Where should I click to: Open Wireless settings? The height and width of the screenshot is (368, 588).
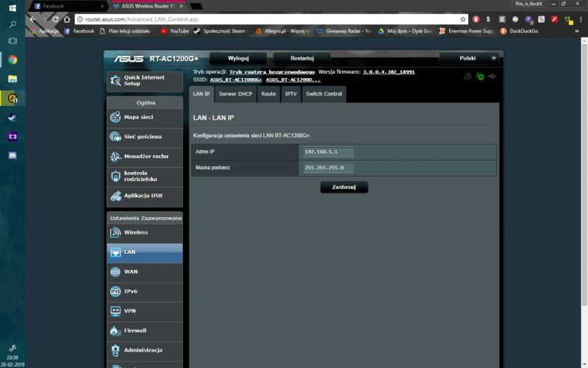pos(144,233)
